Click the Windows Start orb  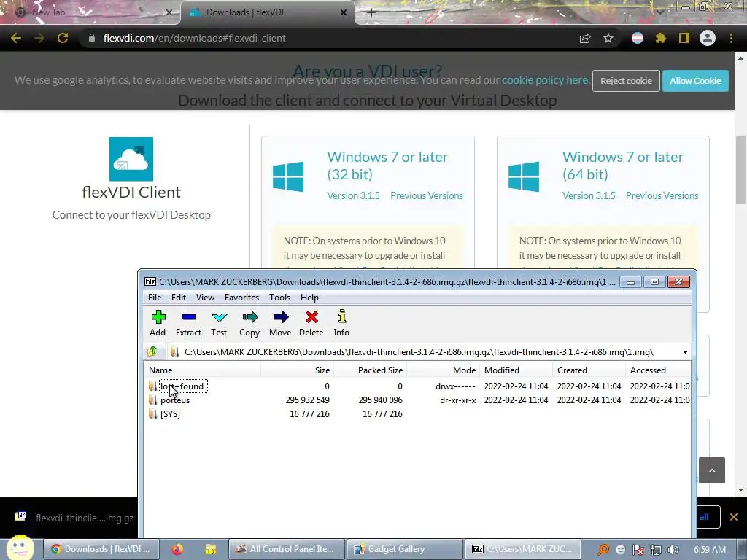(20, 548)
